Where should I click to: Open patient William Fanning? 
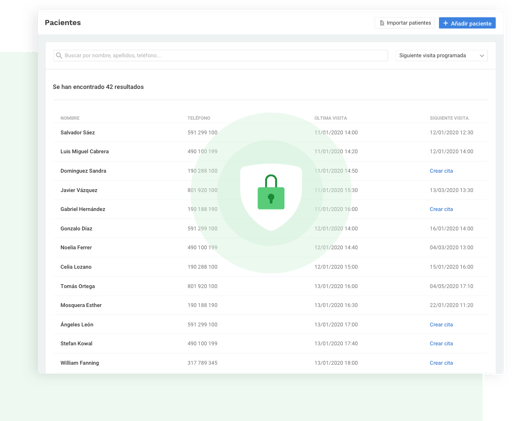click(79, 363)
